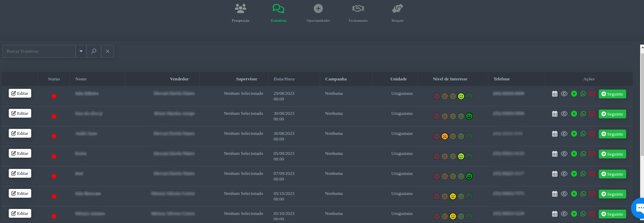Send email via envelope in 29/08/2023 row

pos(592,94)
